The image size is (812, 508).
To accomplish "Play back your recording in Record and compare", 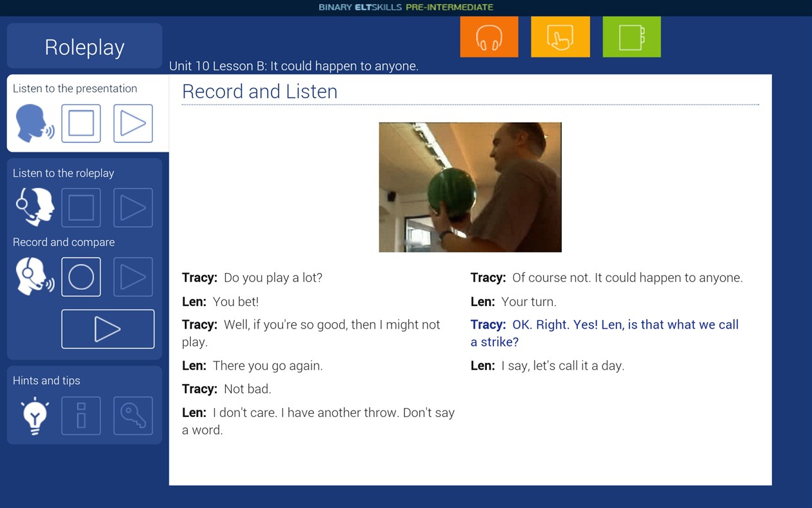I will tap(133, 276).
